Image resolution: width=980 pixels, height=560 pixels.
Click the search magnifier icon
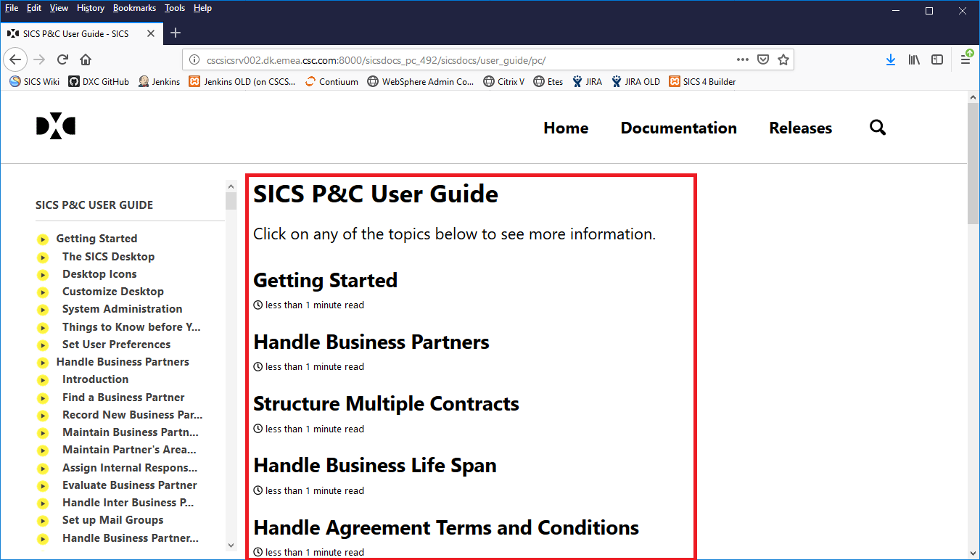[x=878, y=127]
